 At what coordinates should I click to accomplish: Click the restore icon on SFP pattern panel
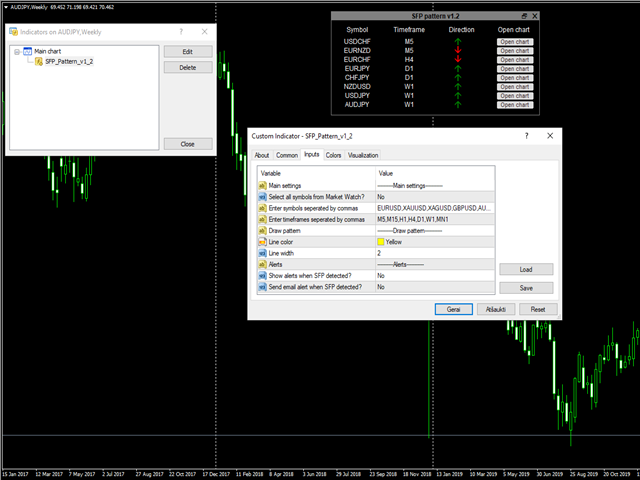[x=524, y=17]
